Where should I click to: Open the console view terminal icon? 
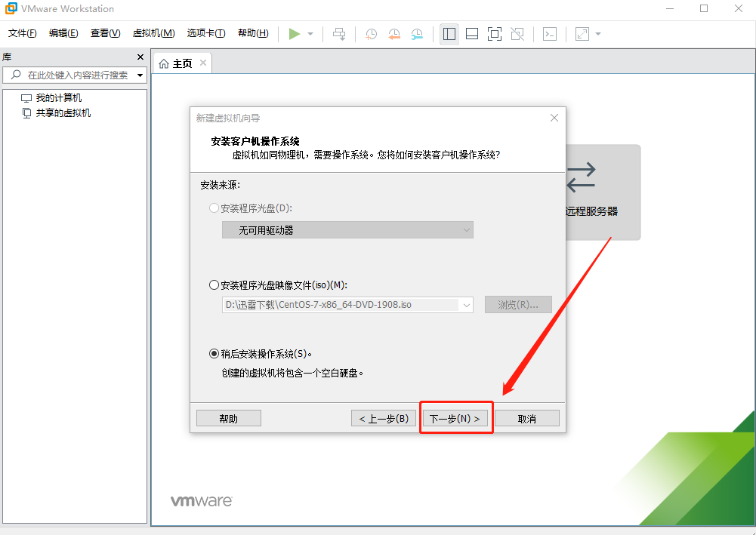click(550, 34)
